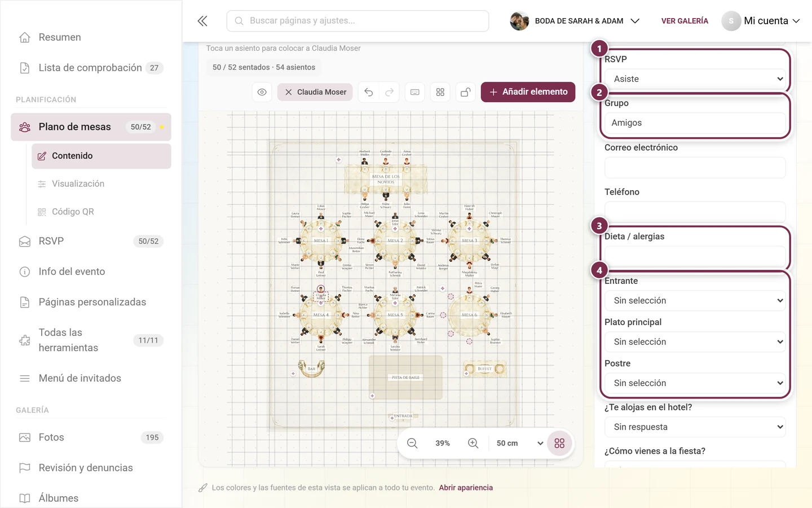Viewport: 812px width, 508px height.
Task: Click the Dieta / alergias input field
Action: pyautogui.click(x=695, y=256)
